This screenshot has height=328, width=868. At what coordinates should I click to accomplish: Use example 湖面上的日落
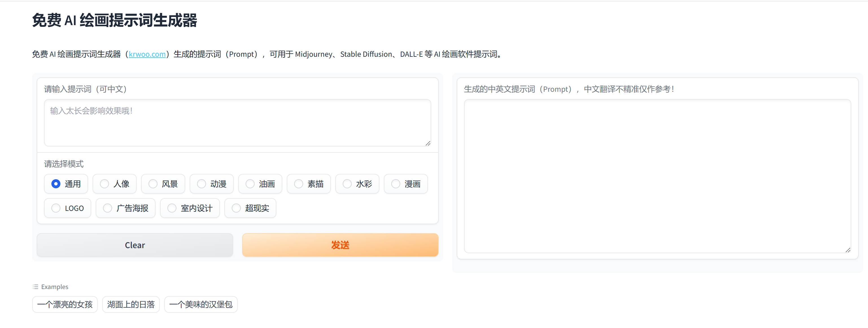(131, 304)
